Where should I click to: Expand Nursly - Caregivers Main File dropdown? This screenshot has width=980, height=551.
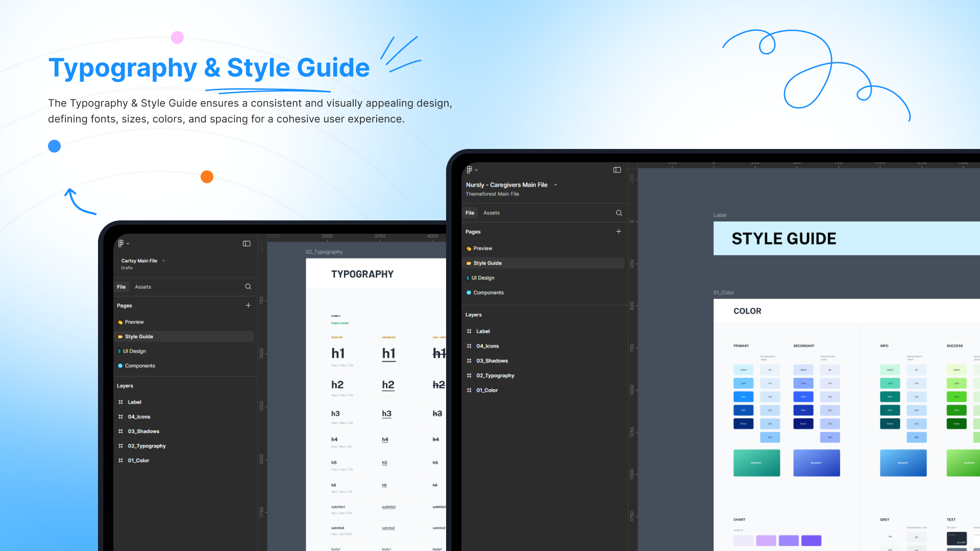point(556,185)
